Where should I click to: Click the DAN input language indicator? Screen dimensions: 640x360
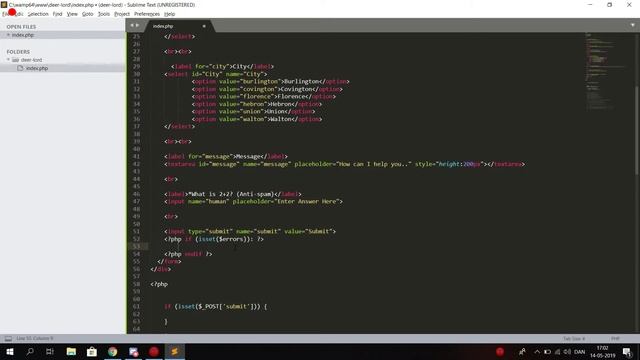coord(580,351)
